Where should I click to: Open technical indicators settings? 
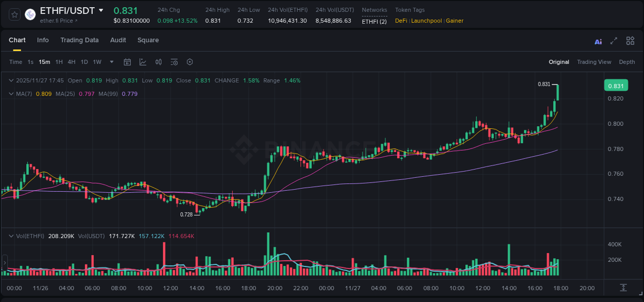(x=174, y=62)
